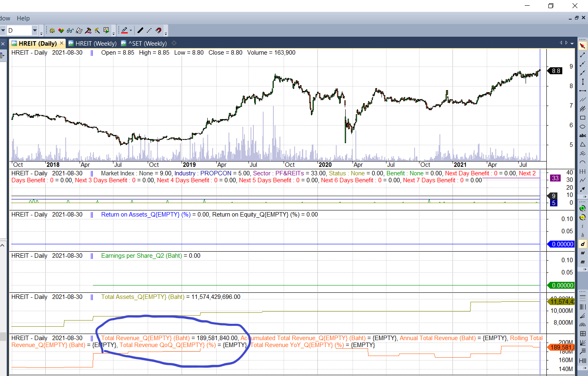Choose the ellipse drawing tool
Screen dimensions: 588x376
coord(583,127)
